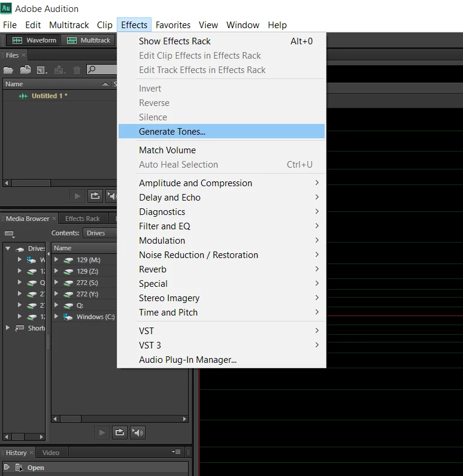Open Filter and EQ submenu
The width and height of the screenshot is (463, 476).
[222, 226]
